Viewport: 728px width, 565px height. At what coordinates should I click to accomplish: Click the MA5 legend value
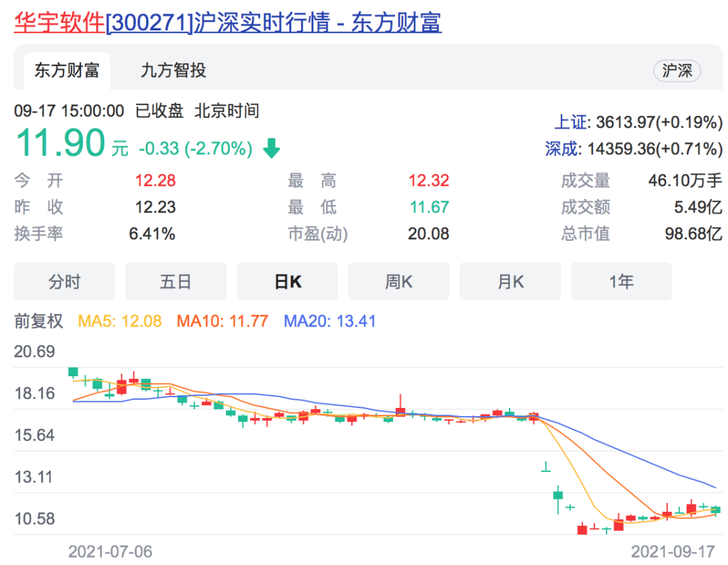pyautogui.click(x=120, y=321)
